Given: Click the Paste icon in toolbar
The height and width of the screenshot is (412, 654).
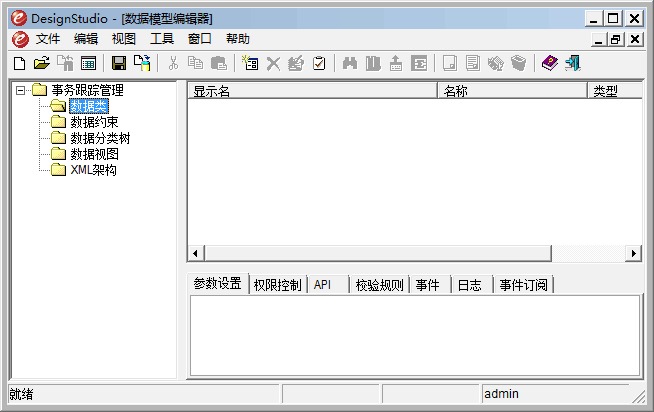Looking at the screenshot, I should click(219, 63).
